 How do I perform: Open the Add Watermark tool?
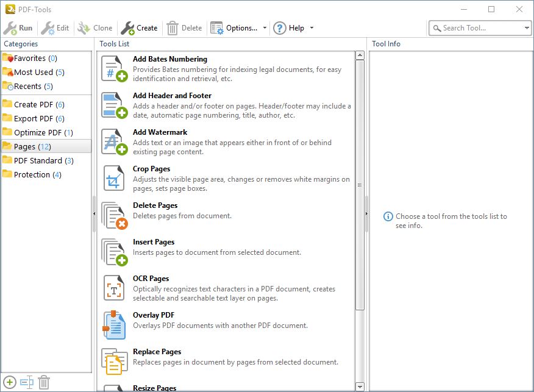[x=160, y=132]
